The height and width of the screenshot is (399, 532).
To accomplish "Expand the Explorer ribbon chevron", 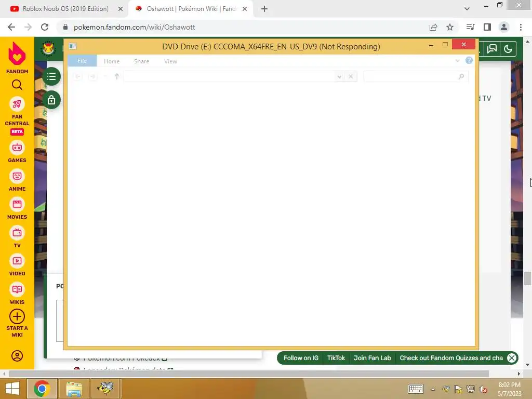I will [x=457, y=61].
